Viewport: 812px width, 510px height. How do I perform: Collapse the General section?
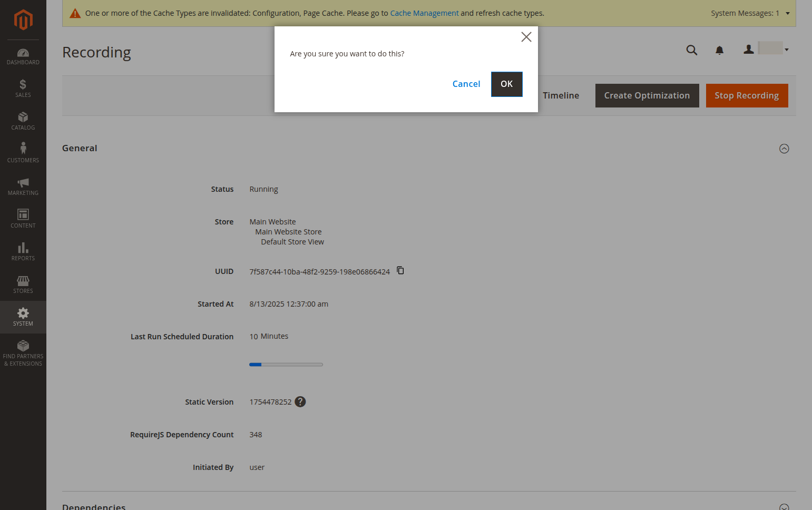pos(784,149)
